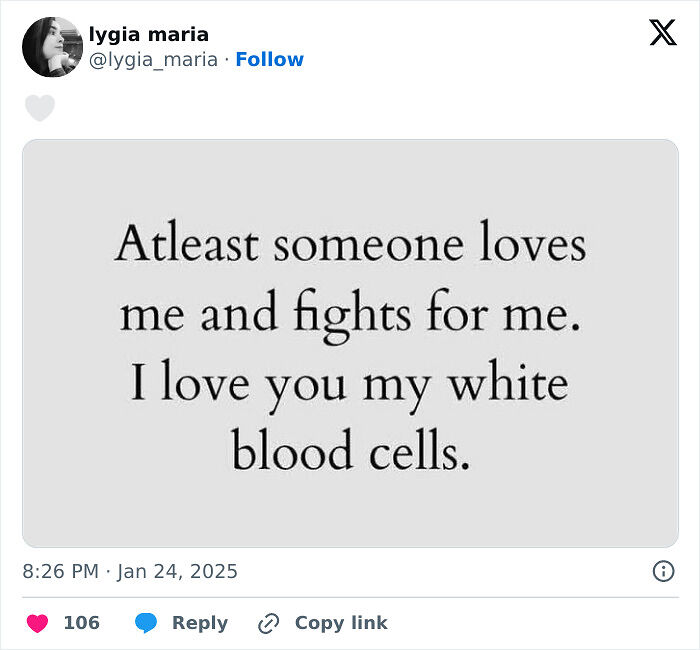
Task: Select the 'Copy link' text
Action: coord(341,623)
